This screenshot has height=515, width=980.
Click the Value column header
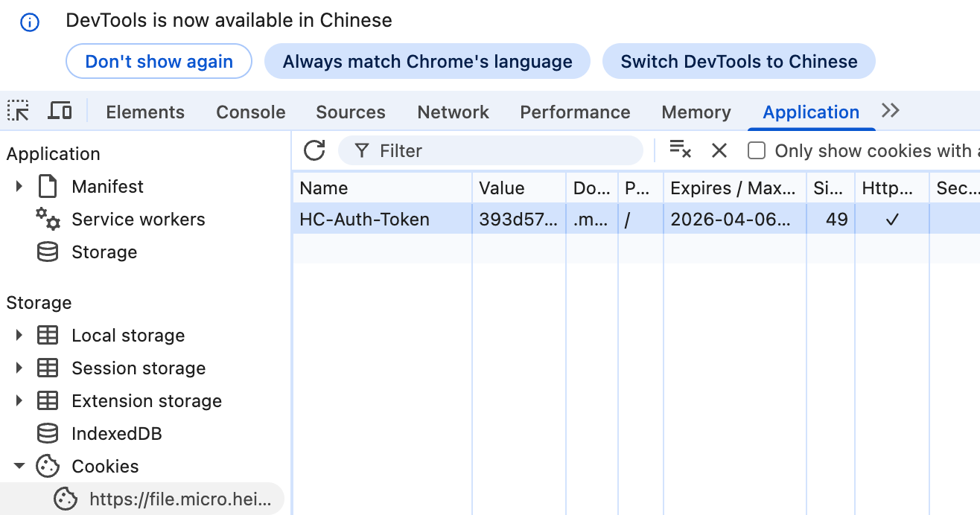coord(519,188)
